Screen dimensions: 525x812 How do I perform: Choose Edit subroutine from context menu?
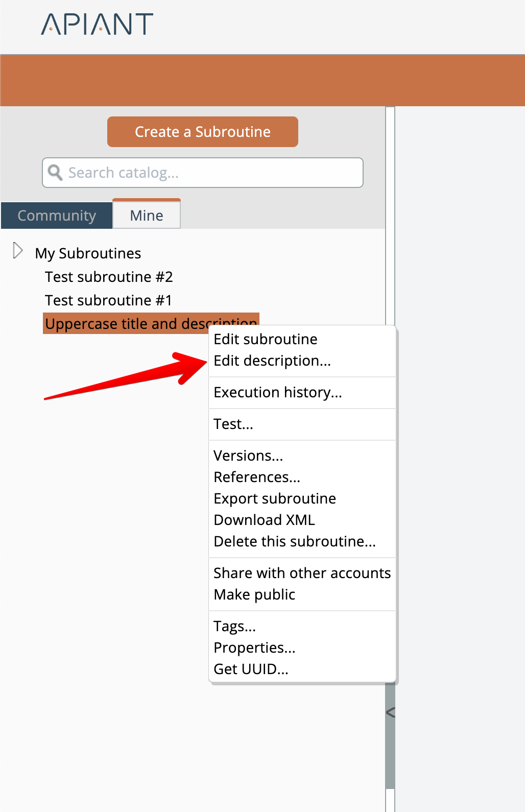point(266,339)
